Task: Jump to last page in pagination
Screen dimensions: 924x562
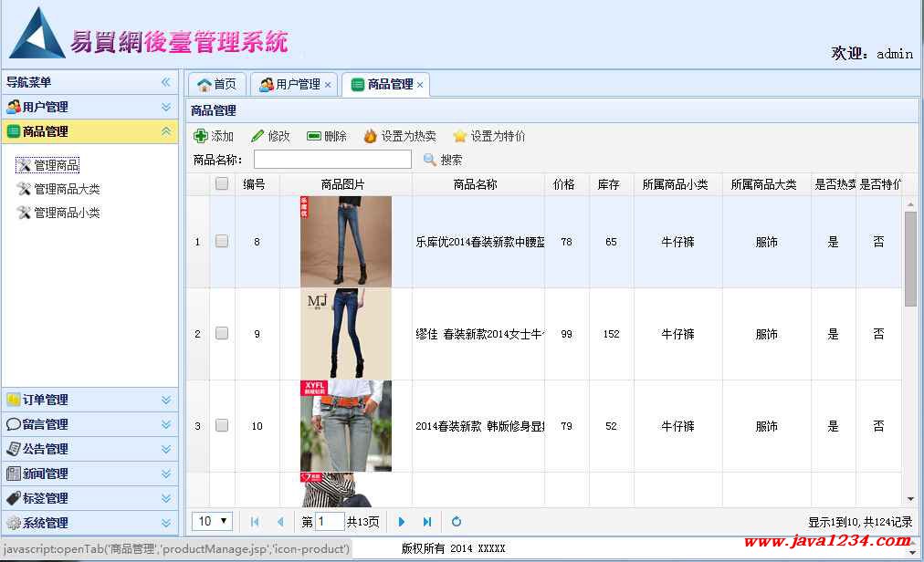Action: (426, 522)
